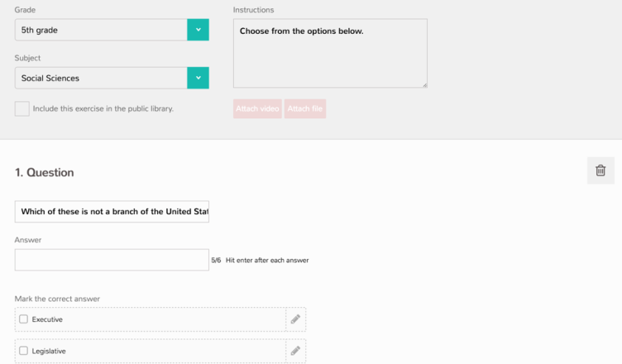Image resolution: width=622 pixels, height=364 pixels.
Task: Mark Legislative as the correct answer
Action: 23,351
